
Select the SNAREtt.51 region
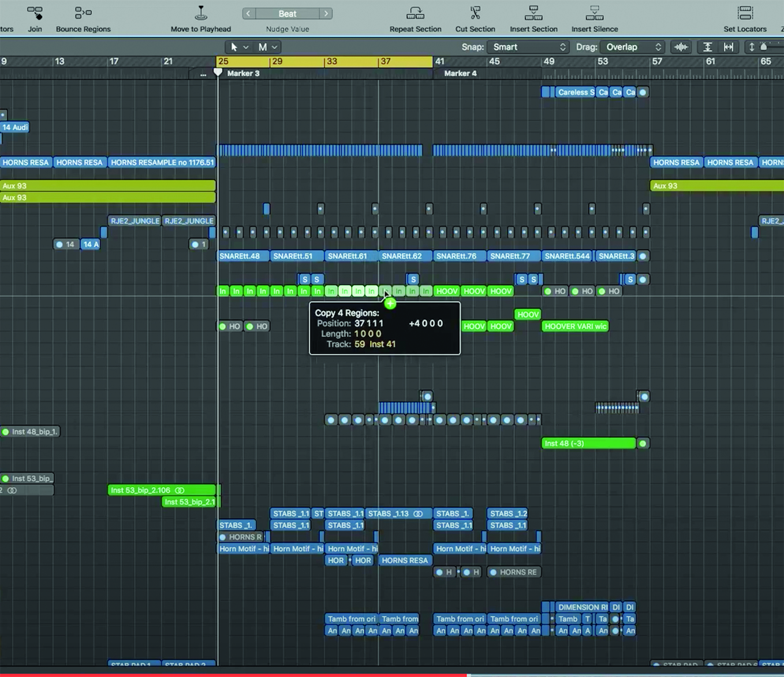point(297,256)
